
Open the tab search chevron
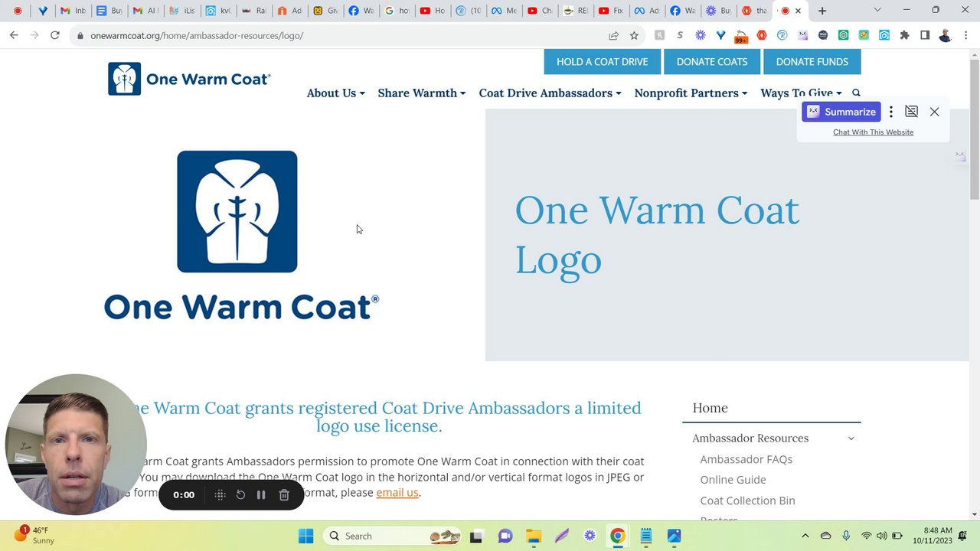pos(877,10)
